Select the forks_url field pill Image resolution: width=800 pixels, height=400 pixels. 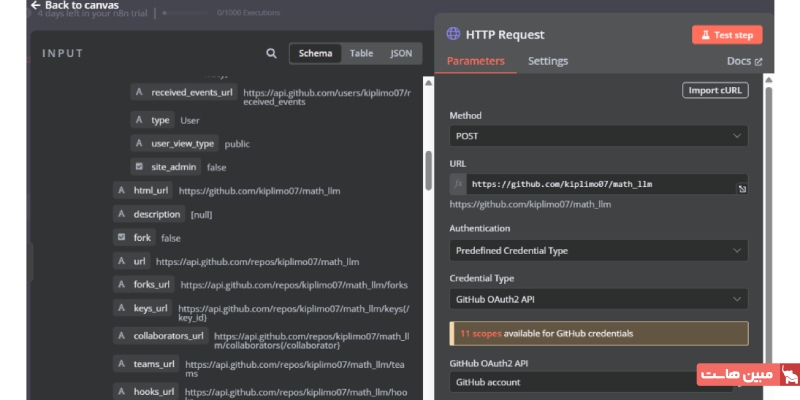point(144,284)
